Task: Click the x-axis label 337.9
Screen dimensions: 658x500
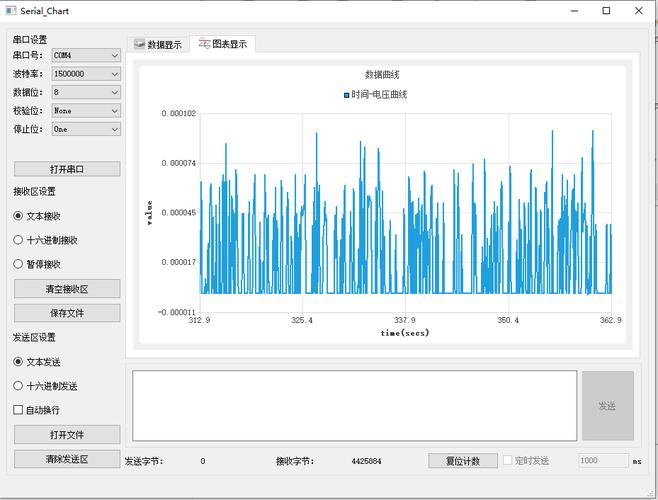Action: pyautogui.click(x=405, y=320)
